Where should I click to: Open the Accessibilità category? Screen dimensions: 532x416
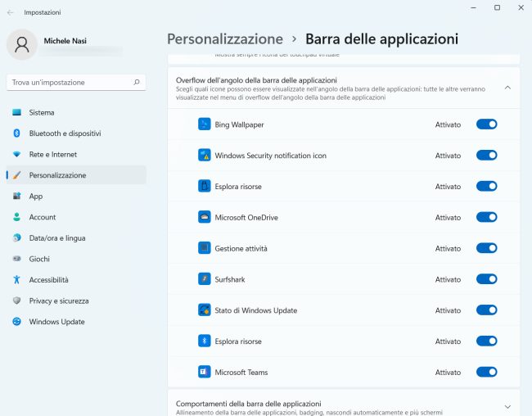(76, 279)
